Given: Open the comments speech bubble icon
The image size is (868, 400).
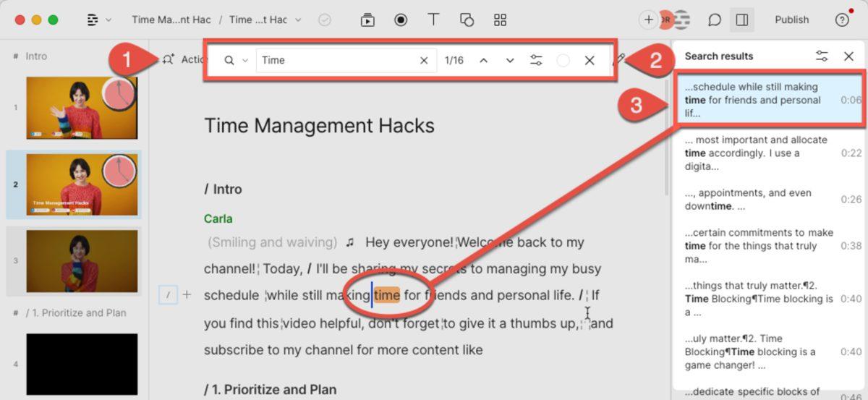Looking at the screenshot, I should click(x=715, y=20).
